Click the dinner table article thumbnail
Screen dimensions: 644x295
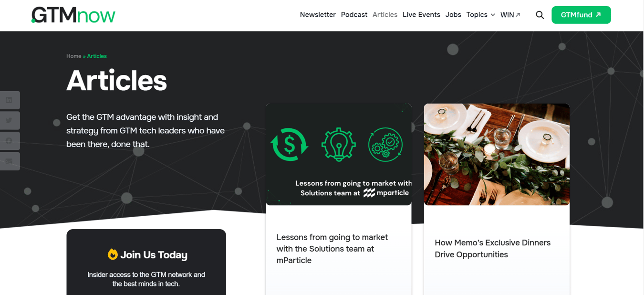click(497, 154)
